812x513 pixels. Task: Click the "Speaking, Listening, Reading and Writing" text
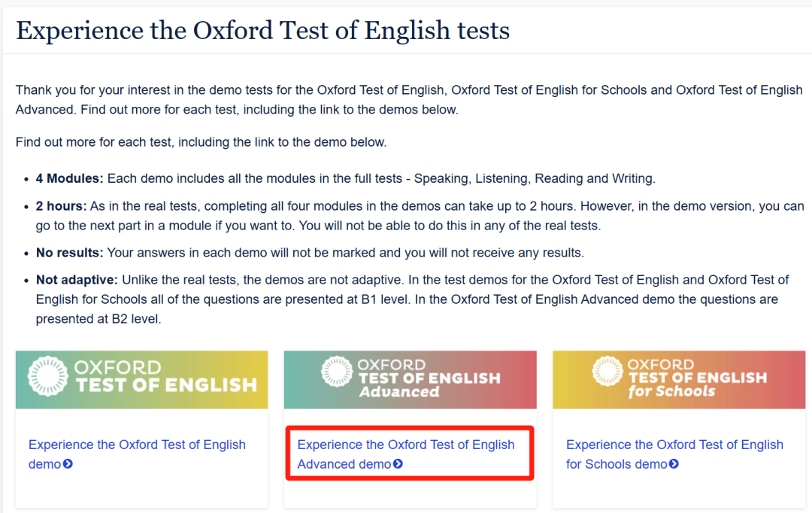coord(534,178)
